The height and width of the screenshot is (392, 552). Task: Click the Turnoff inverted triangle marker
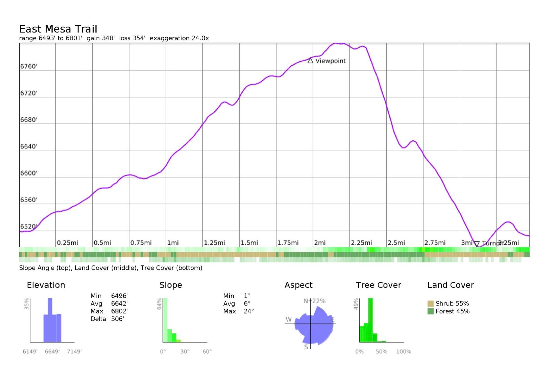(477, 244)
